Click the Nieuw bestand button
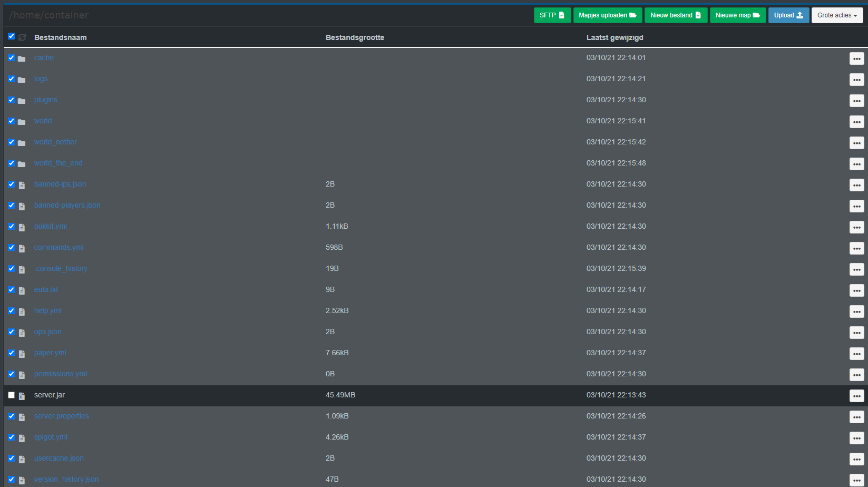The width and height of the screenshot is (868, 487). (676, 15)
